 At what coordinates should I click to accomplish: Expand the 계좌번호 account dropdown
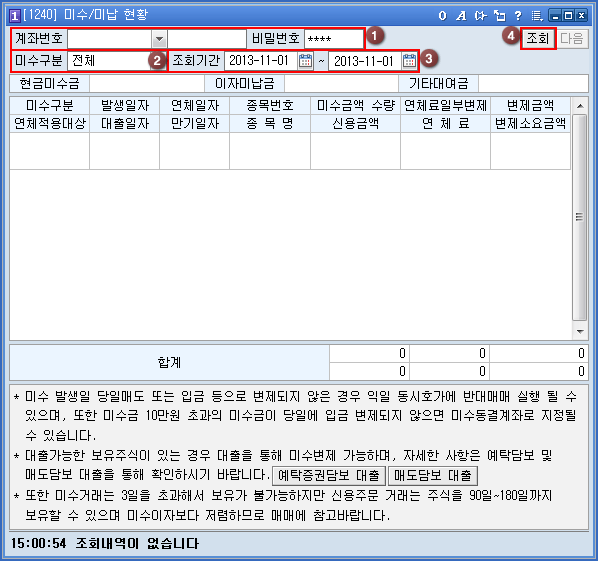(159, 39)
